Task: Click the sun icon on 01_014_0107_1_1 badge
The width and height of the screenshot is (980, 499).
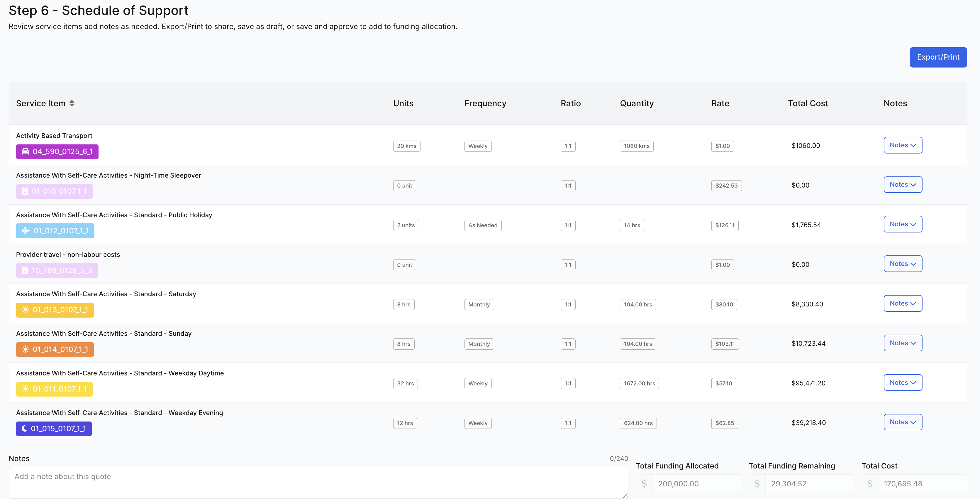Action: coord(25,349)
